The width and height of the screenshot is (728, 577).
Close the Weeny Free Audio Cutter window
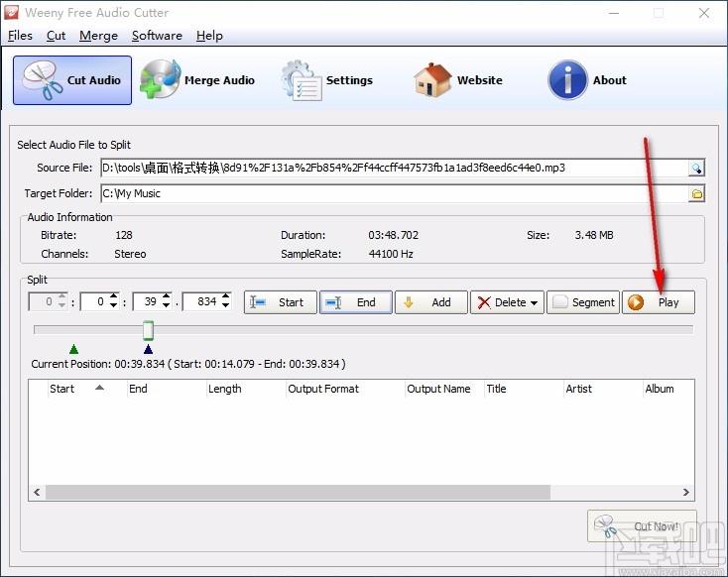[704, 13]
